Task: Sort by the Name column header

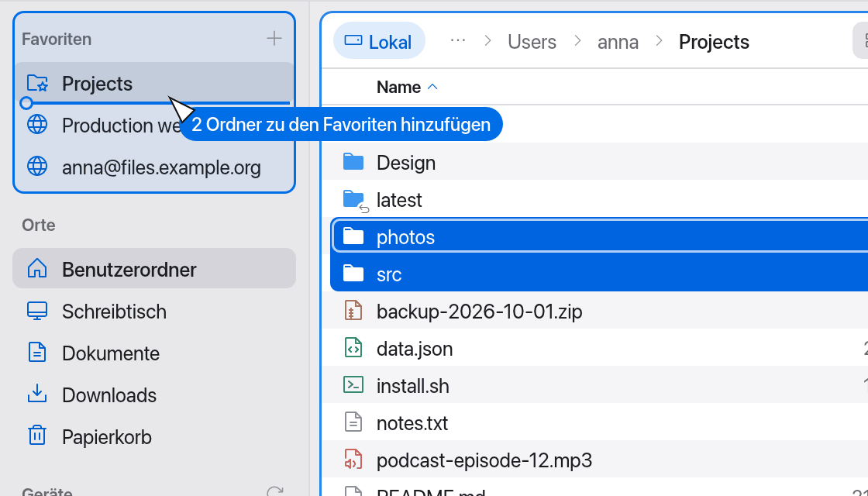Action: click(x=408, y=88)
